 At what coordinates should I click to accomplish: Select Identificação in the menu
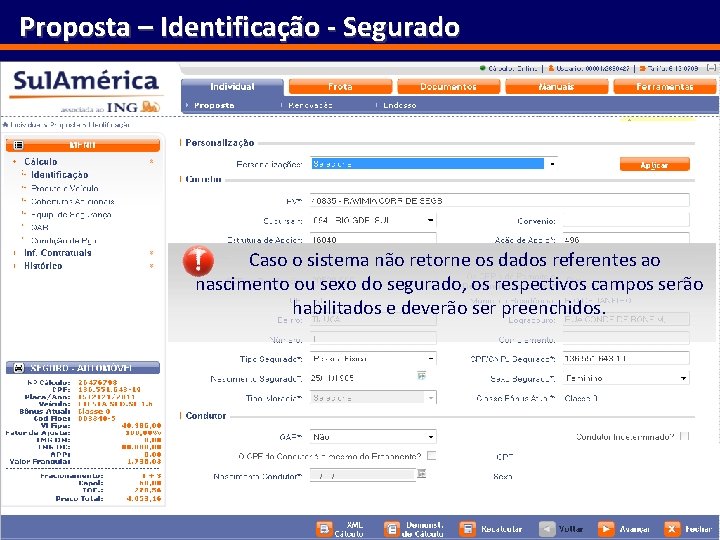[59, 174]
